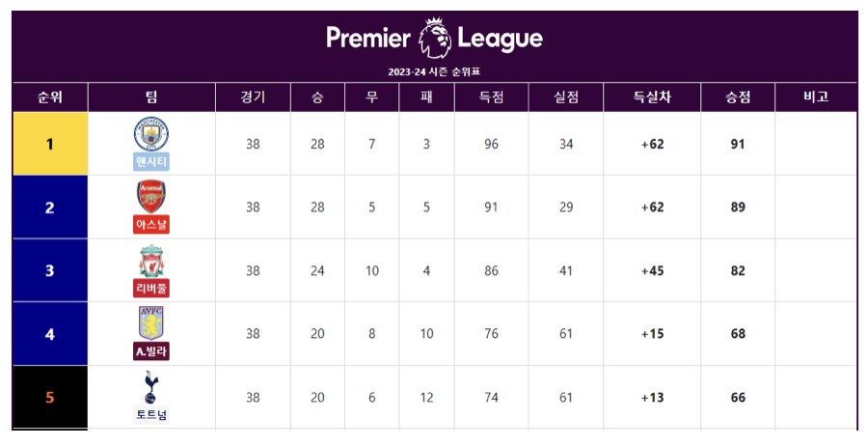868x446 pixels.
Task: Open the 아스날 team name label
Action: coord(151,224)
